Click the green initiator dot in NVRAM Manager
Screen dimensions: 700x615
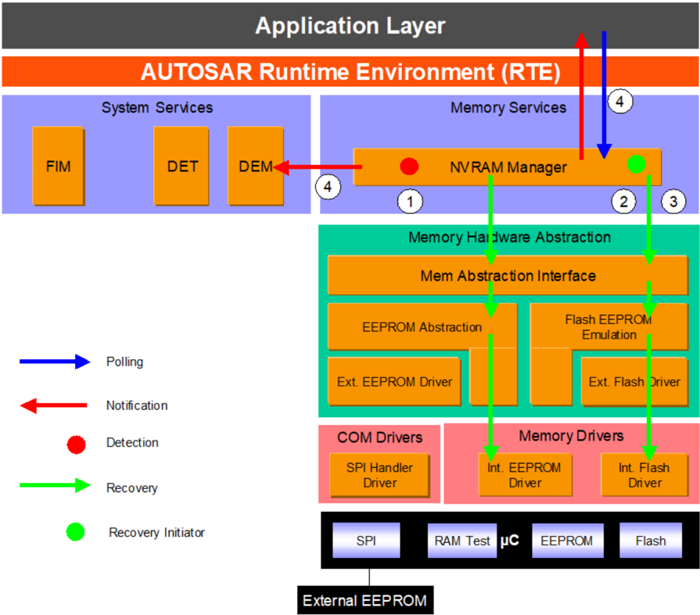[x=636, y=164]
